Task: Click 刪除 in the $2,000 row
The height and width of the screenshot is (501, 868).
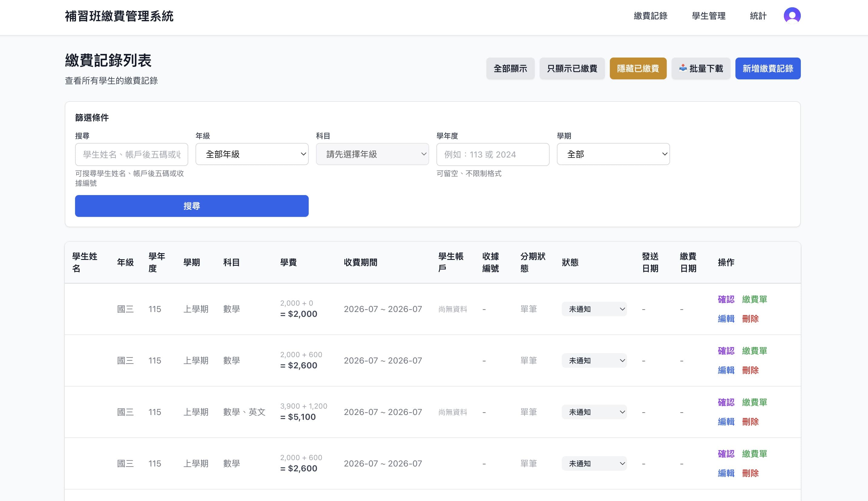Action: [750, 319]
